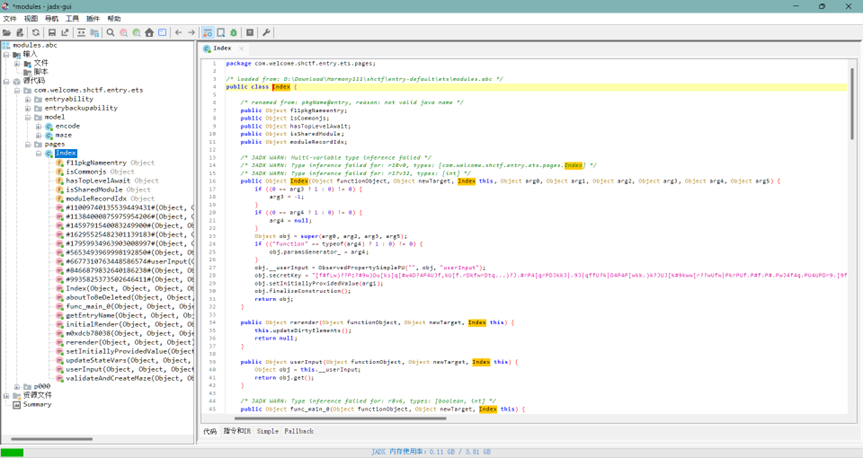863x458 pixels.
Task: Select validateAndCreateMaze method in tree
Action: click(124, 378)
